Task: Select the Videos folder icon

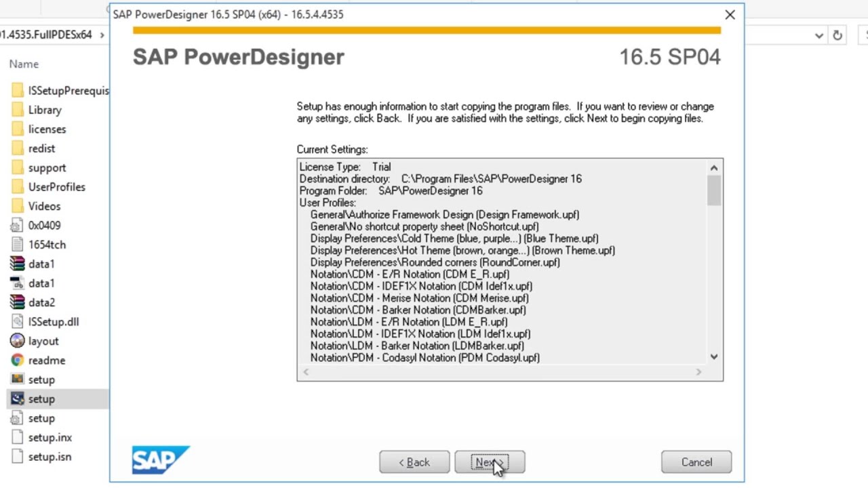Action: (x=18, y=206)
